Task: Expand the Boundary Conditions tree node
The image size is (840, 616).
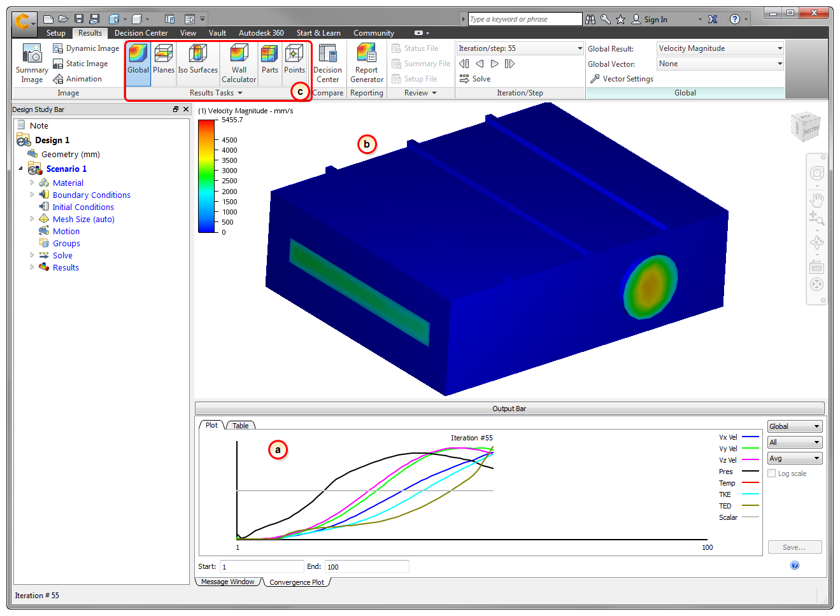Action: coord(32,195)
